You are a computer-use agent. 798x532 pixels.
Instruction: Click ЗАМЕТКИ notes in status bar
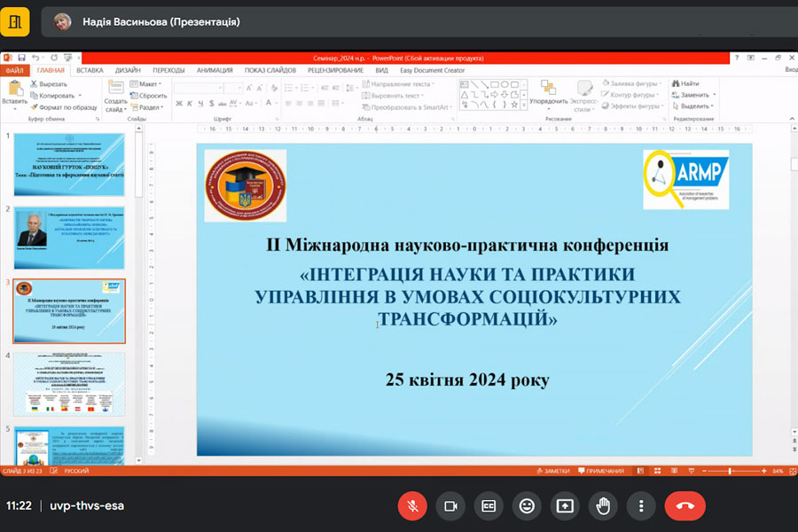(553, 471)
